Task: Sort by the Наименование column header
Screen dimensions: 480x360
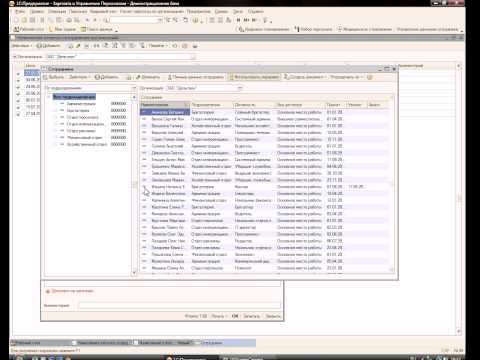Action: tap(165, 105)
